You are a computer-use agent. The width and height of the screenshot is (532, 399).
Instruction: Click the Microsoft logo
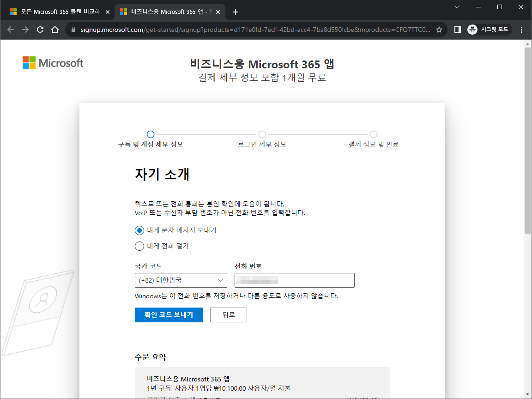pyautogui.click(x=53, y=63)
